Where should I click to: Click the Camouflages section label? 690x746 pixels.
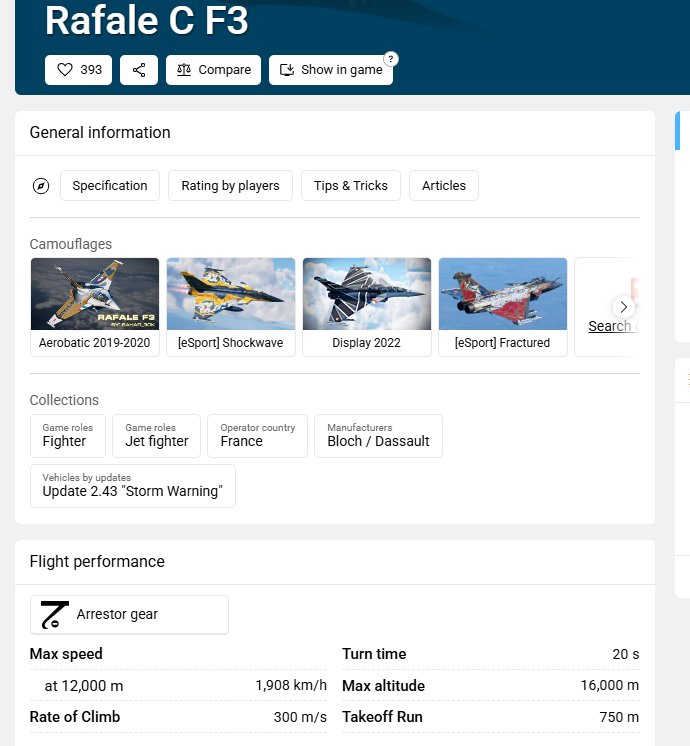coord(71,244)
